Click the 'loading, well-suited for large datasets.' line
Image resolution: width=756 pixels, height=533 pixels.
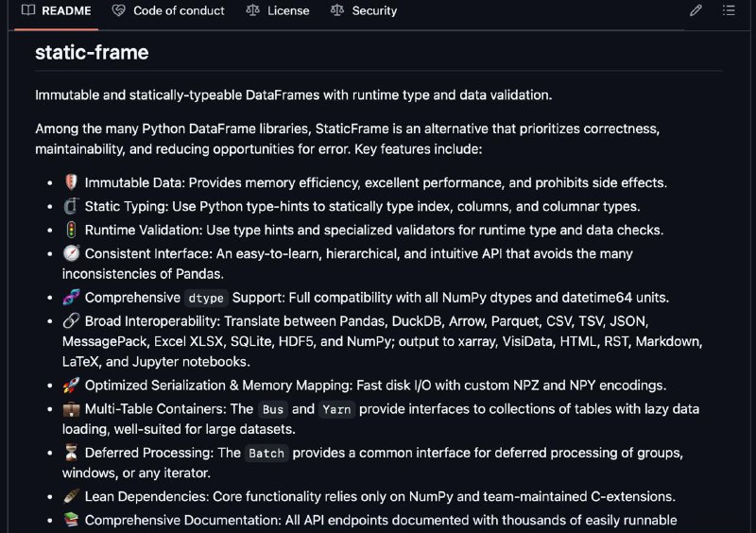click(x=179, y=429)
